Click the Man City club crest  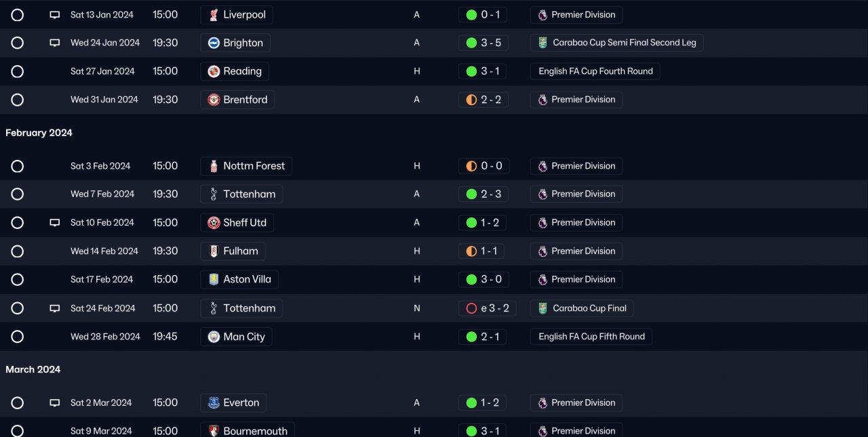click(214, 337)
